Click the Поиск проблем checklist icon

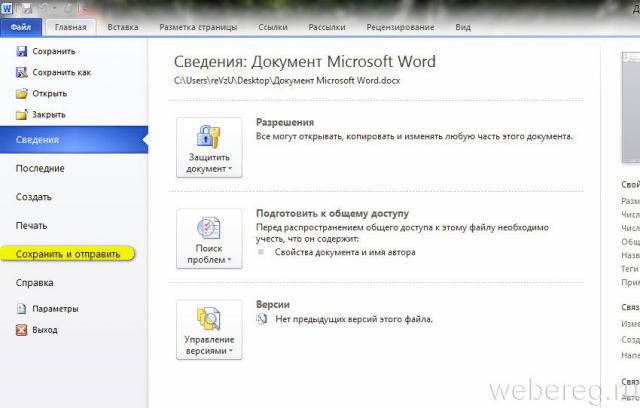click(209, 228)
